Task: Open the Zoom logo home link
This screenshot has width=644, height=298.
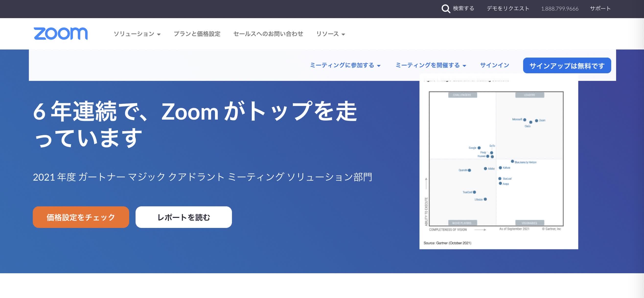Action: point(61,34)
